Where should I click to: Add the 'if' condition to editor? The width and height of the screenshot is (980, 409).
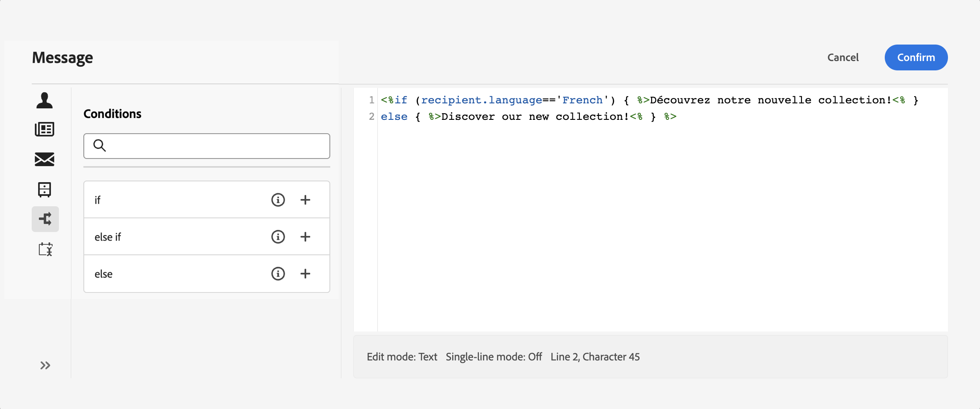click(x=305, y=200)
